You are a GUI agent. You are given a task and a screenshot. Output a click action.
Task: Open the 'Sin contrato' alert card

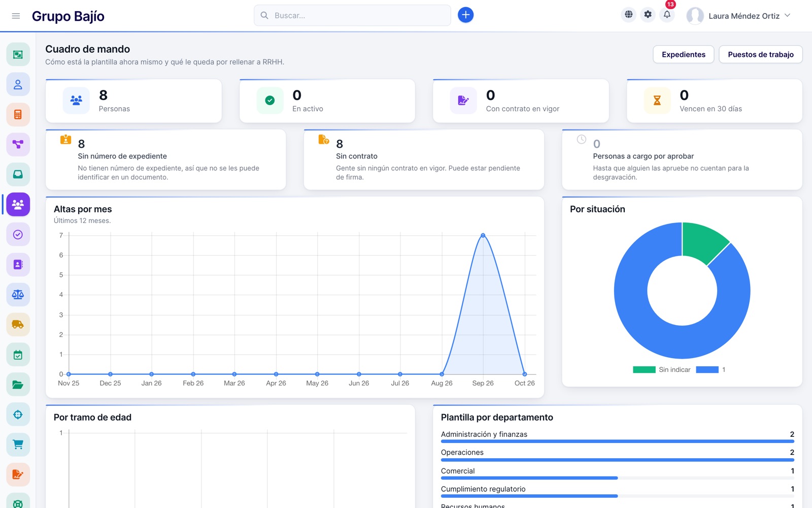424,160
